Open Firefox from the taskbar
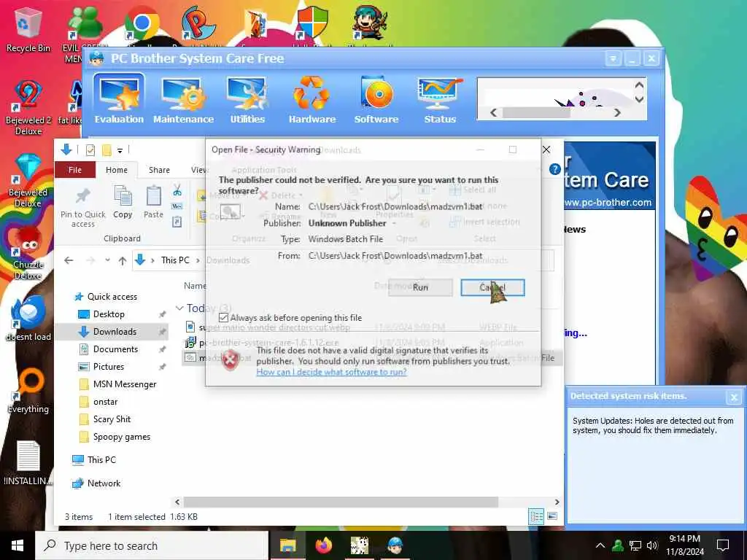This screenshot has height=560, width=747. point(323,545)
